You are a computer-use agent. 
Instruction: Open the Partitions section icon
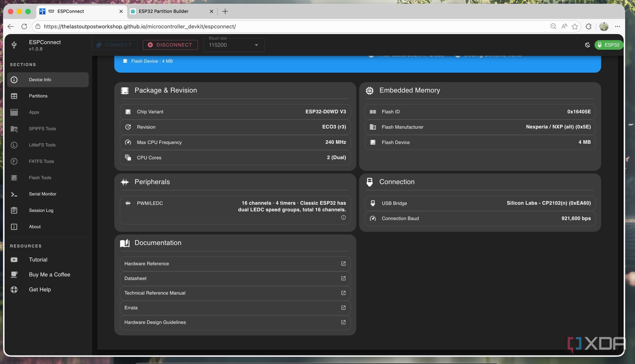(14, 96)
